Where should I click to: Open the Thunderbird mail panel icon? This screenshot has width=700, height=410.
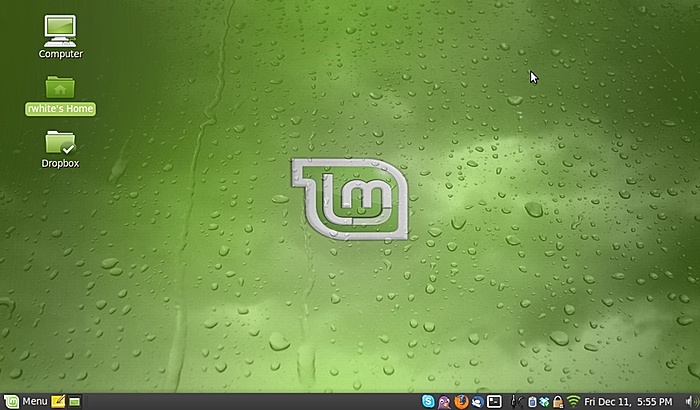click(477, 402)
